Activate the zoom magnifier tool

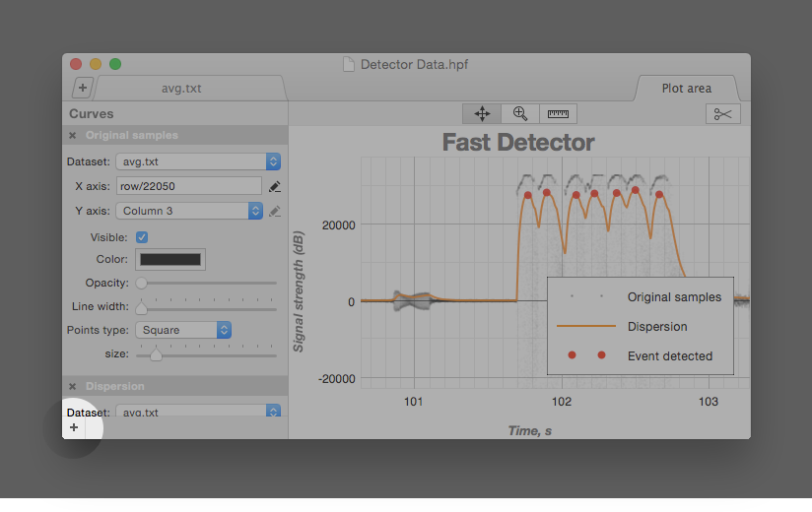(520, 114)
